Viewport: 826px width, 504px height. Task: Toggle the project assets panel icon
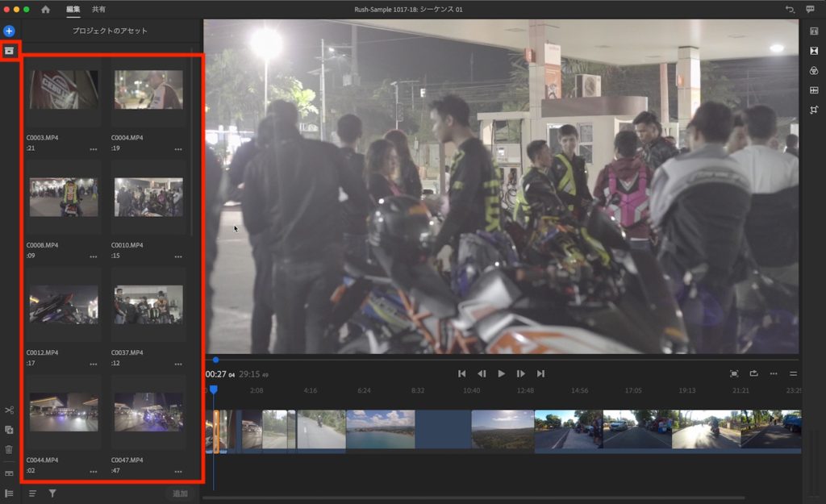[x=9, y=50]
